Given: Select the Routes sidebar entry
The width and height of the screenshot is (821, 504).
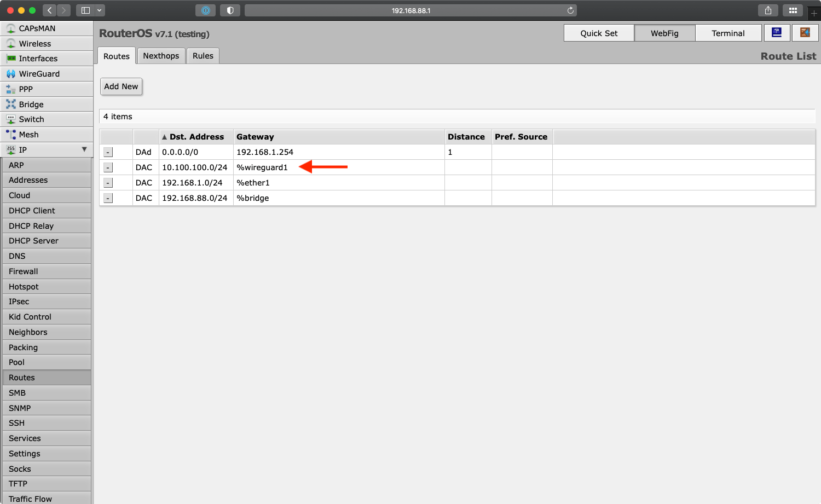Looking at the screenshot, I should pyautogui.click(x=47, y=378).
